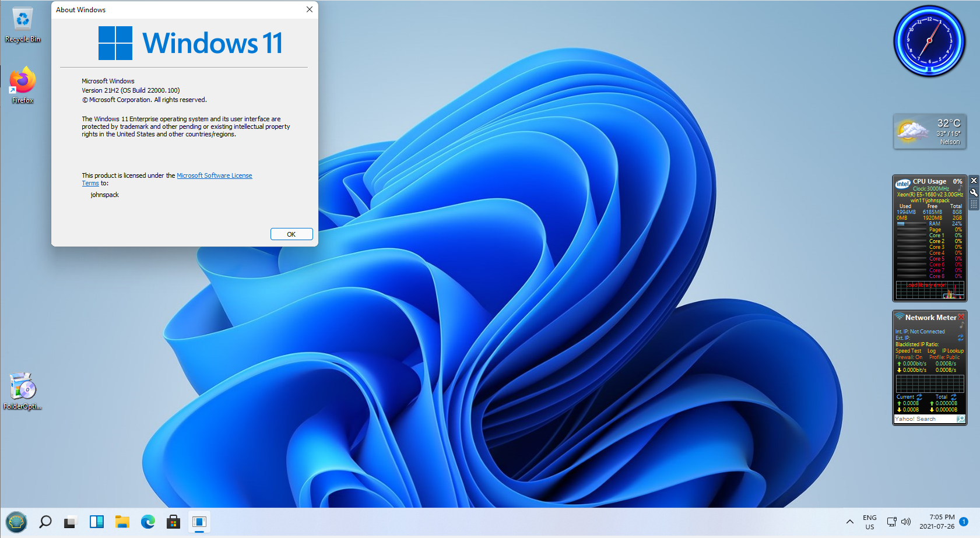Click the Core 1 usage row
980x538 pixels.
pos(930,235)
